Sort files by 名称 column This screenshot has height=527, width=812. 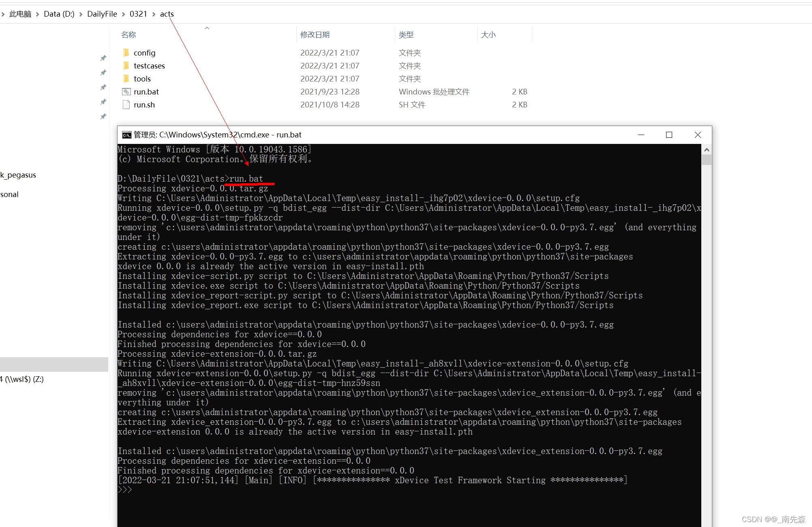pos(129,35)
